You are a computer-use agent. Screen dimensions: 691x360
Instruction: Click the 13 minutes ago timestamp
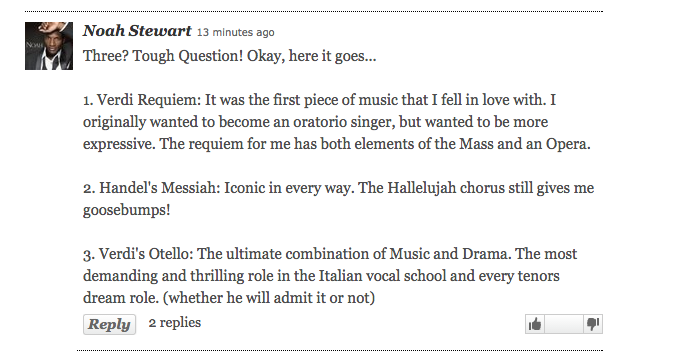(235, 33)
